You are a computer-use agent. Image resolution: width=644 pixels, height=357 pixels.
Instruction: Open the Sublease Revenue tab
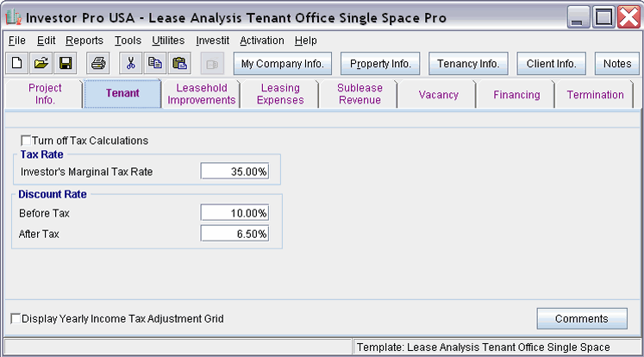click(x=360, y=94)
